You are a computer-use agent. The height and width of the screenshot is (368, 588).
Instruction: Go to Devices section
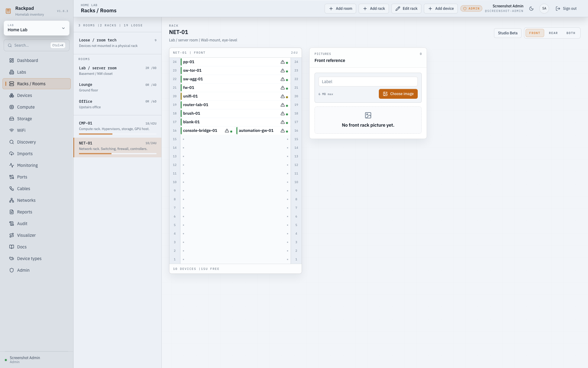[x=36, y=95]
